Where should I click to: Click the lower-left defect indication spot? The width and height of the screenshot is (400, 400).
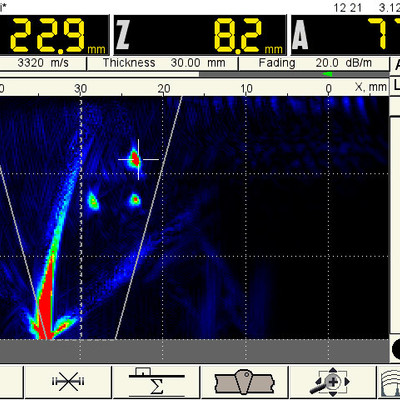click(x=93, y=201)
